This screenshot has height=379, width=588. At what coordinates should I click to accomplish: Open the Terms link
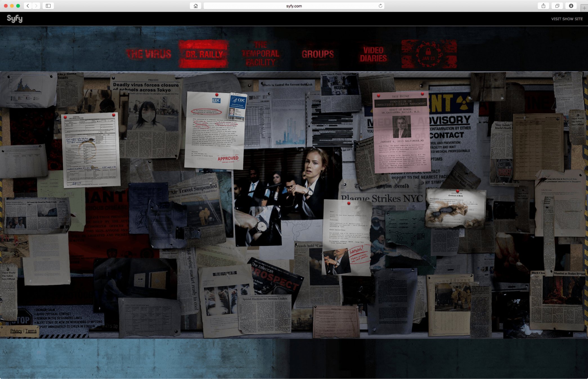click(31, 331)
